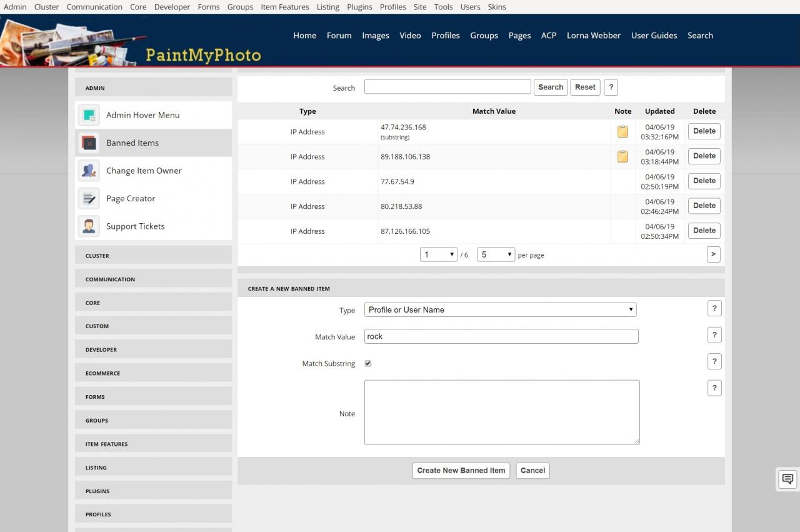Expand the Listing sidebar section
Image resolution: width=800 pixels, height=532 pixels.
pos(153,468)
